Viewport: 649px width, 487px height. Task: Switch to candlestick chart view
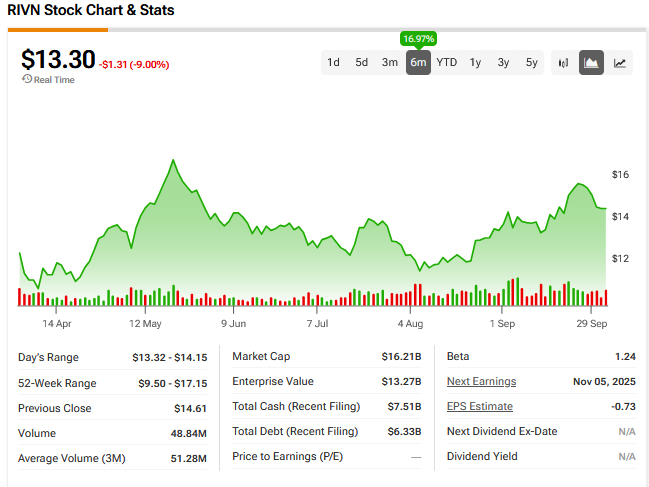pyautogui.click(x=563, y=62)
